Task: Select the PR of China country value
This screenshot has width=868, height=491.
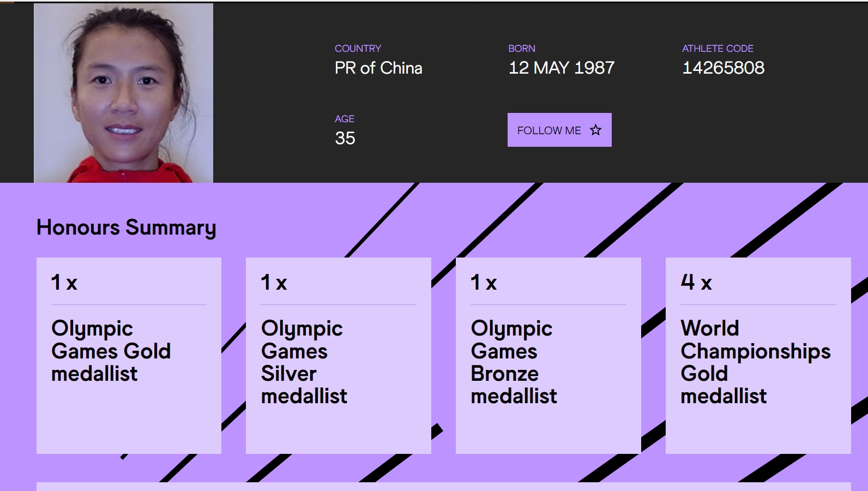Action: click(378, 68)
